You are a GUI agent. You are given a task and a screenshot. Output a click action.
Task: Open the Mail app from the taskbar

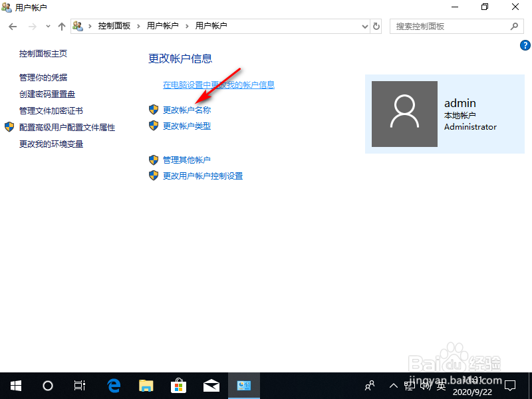pyautogui.click(x=211, y=386)
